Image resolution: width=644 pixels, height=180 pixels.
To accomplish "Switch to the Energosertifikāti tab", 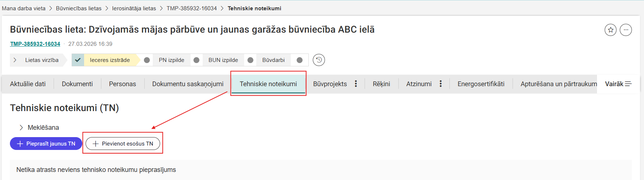I will click(481, 84).
